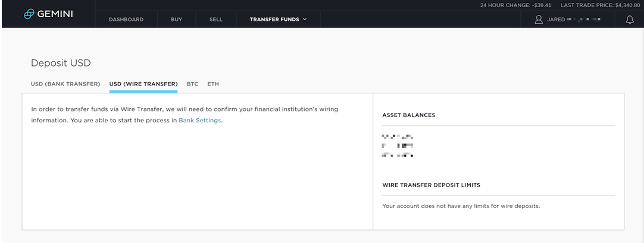The height and width of the screenshot is (243, 644).
Task: Expand the Transfer Funds chevron arrow
Action: click(305, 19)
